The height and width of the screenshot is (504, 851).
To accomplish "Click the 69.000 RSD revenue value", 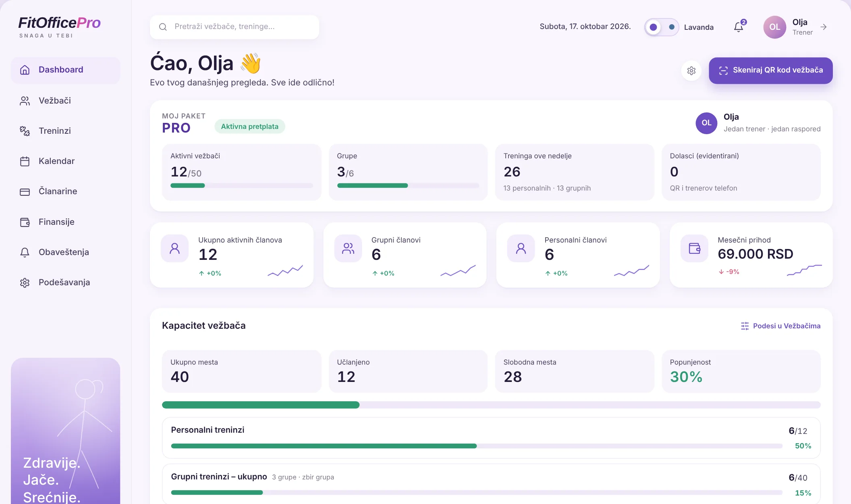I will coord(755,254).
